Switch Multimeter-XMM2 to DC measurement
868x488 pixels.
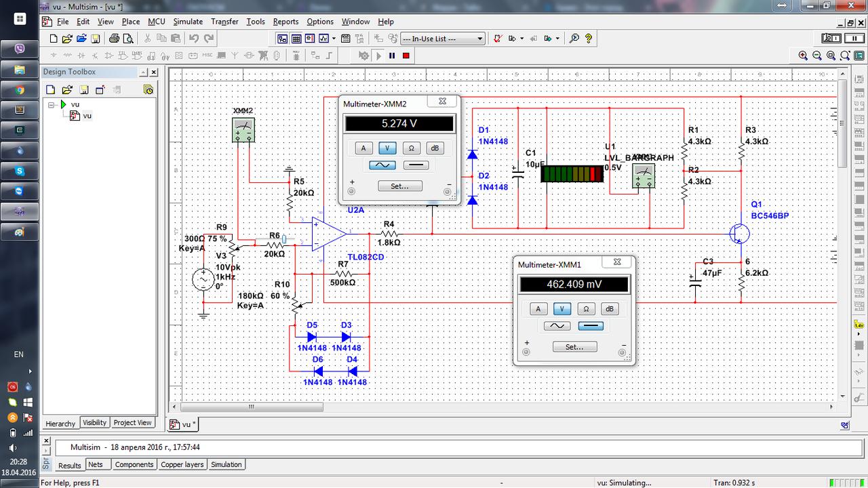[415, 165]
